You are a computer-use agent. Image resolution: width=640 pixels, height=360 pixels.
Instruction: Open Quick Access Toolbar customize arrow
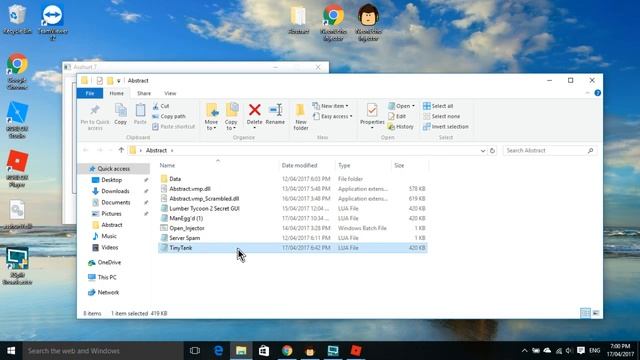119,81
